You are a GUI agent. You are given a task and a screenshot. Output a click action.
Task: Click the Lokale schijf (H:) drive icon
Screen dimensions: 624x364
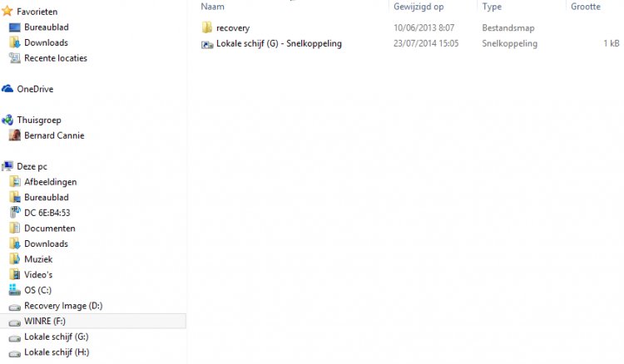(x=15, y=353)
